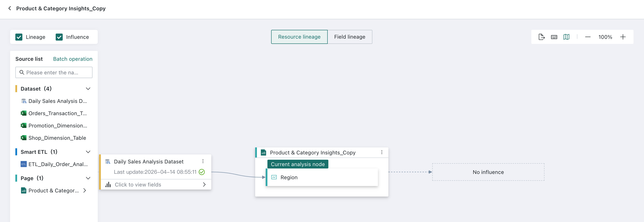The height and width of the screenshot is (222, 644).
Task: Click the Region line chart icon
Action: 274,177
